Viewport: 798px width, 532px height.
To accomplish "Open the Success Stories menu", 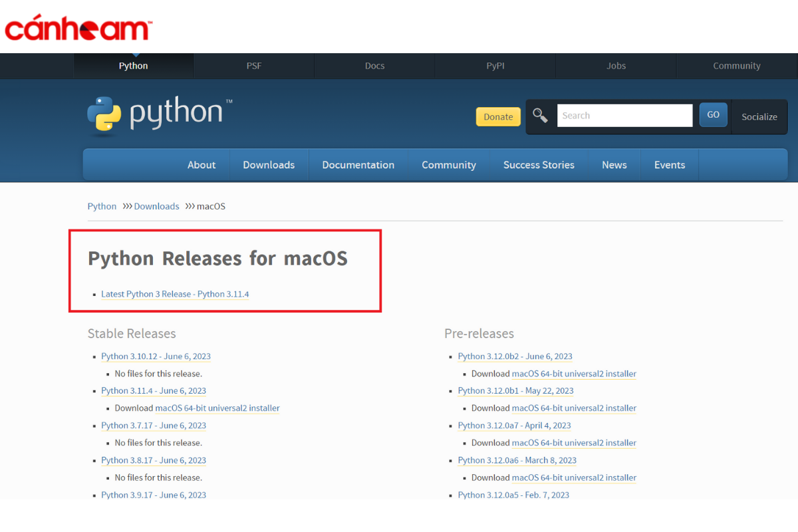I will pos(539,165).
